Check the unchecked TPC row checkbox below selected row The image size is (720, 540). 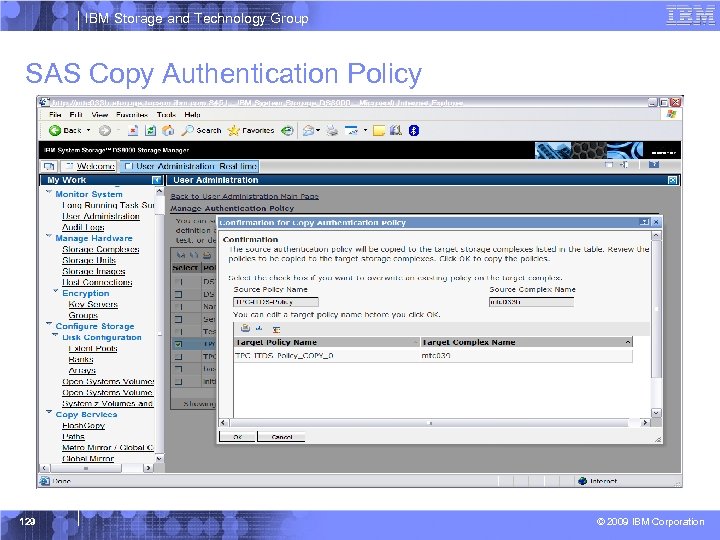[x=178, y=357]
